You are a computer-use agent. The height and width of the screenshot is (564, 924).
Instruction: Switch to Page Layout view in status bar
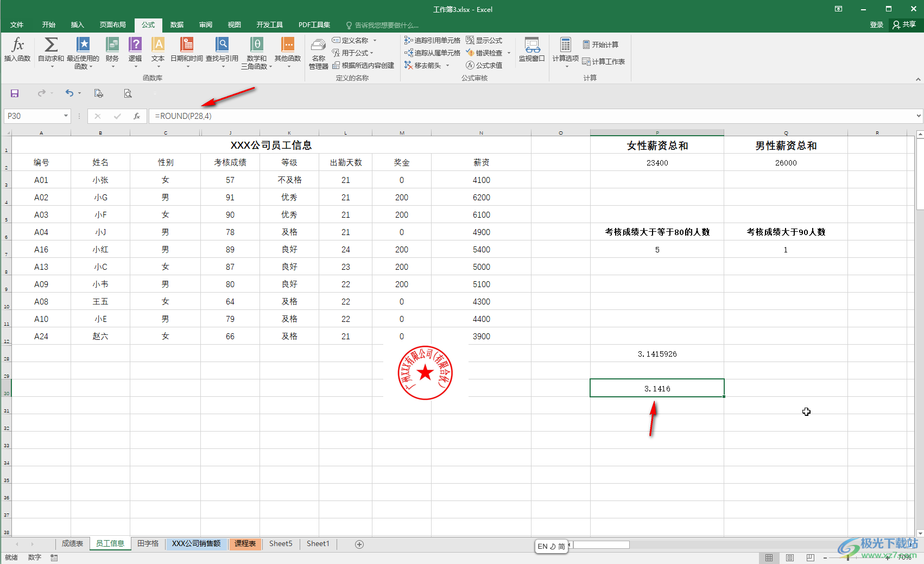tap(790, 557)
